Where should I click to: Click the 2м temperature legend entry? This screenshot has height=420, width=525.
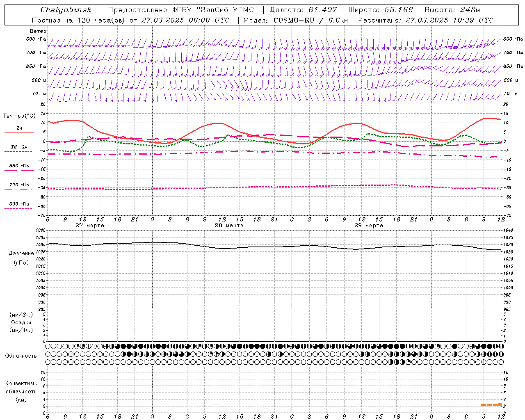pos(19,128)
